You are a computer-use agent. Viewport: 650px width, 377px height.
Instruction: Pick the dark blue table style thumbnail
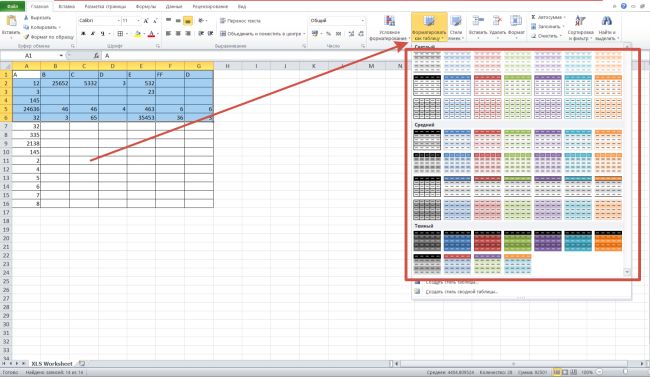[x=457, y=241]
